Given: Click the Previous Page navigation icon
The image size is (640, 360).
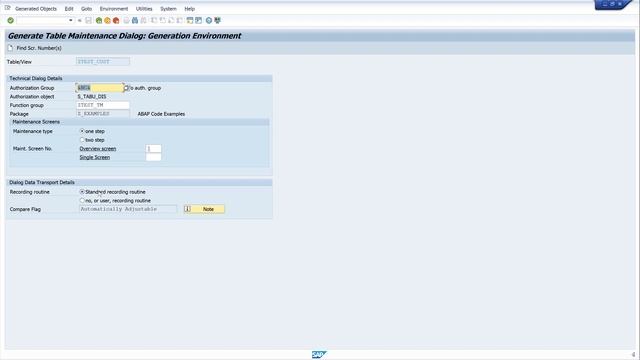Looking at the screenshot, I should point(162,20).
